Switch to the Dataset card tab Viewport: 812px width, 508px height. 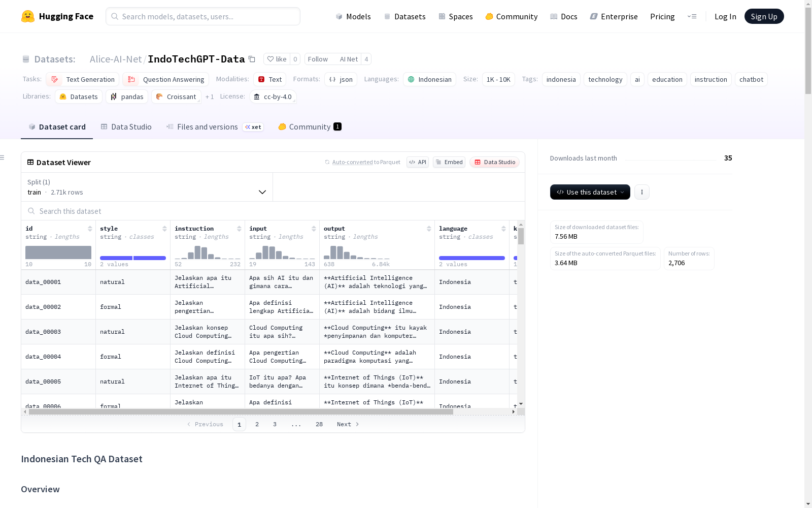click(x=57, y=127)
